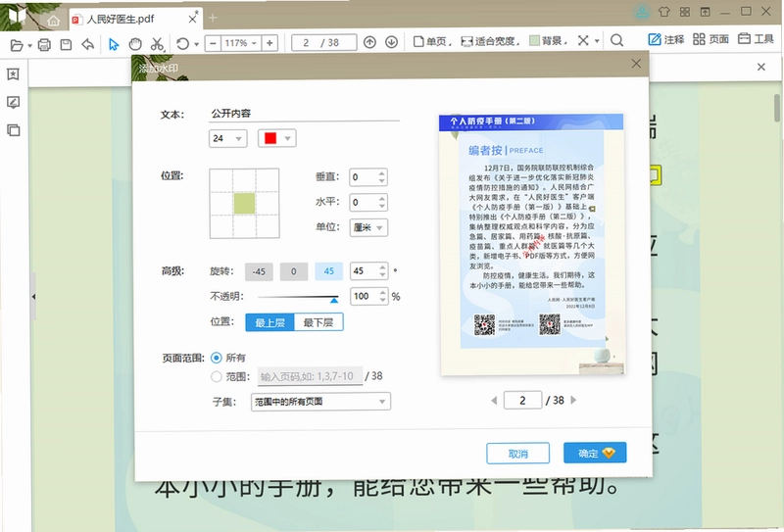Open the annotations sidebar panel icon
The image size is (784, 532).
[13, 103]
